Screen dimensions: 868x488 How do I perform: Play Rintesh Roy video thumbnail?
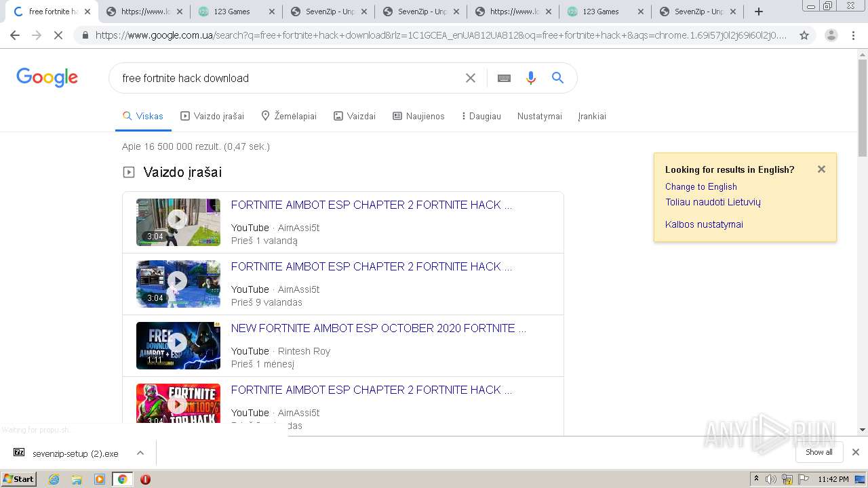tap(178, 345)
